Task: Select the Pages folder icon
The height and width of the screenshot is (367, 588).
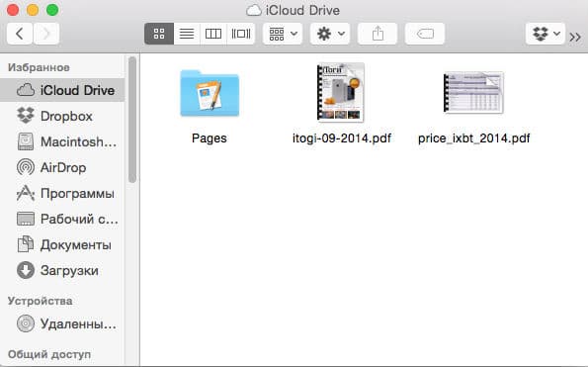Action: [x=210, y=93]
